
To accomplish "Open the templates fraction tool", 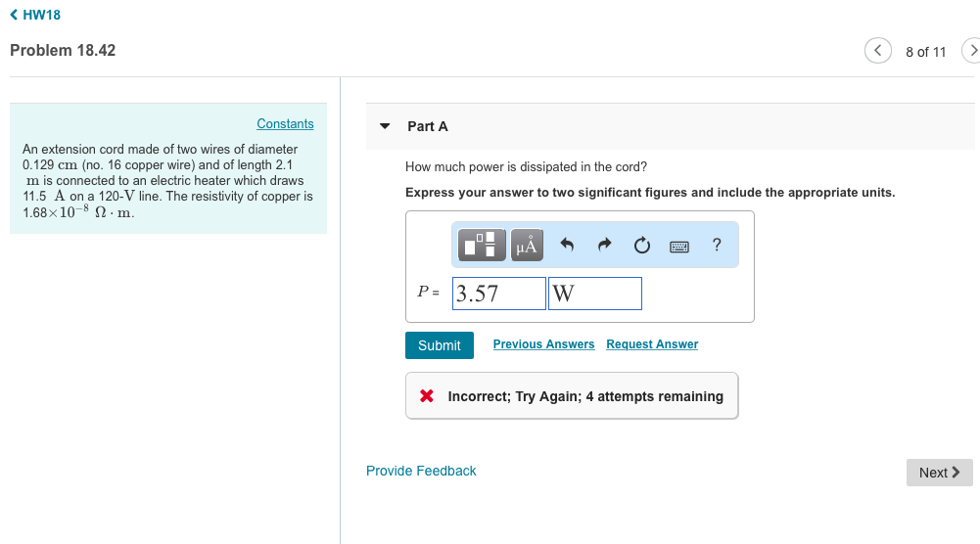I will [484, 246].
